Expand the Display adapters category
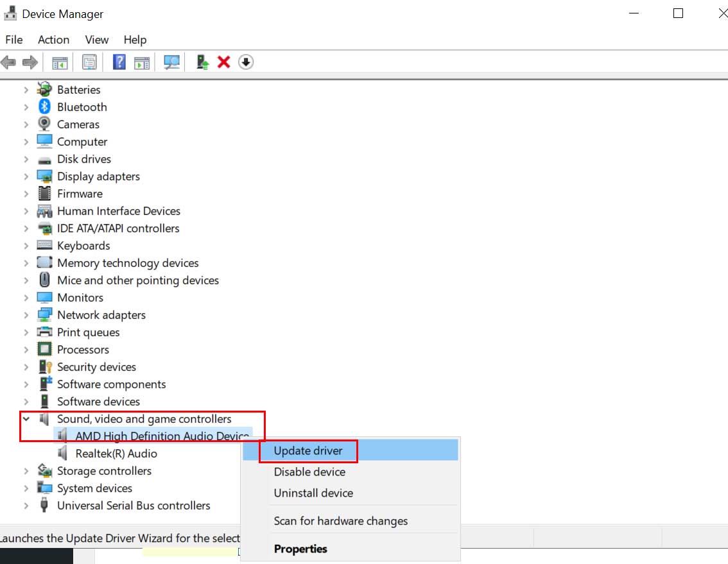Image resolution: width=728 pixels, height=564 pixels. coord(26,176)
